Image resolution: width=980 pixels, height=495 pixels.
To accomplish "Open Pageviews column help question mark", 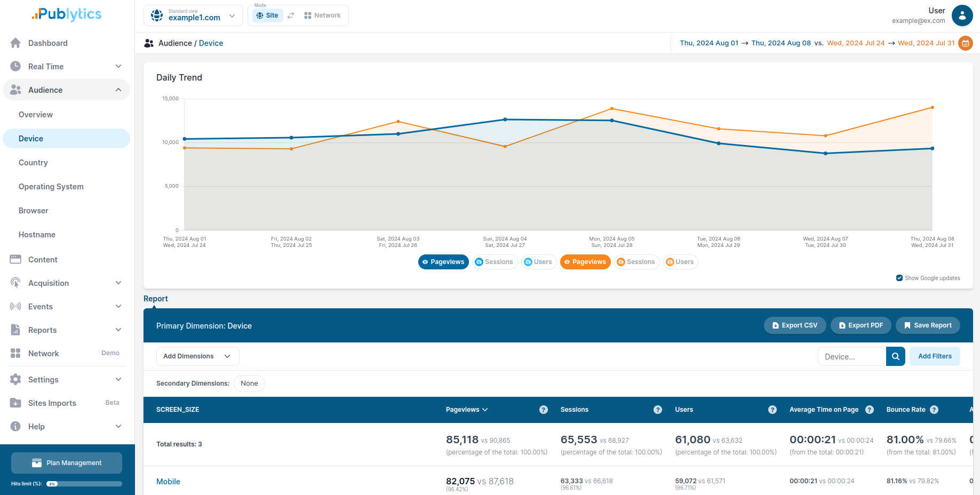I will click(x=544, y=410).
